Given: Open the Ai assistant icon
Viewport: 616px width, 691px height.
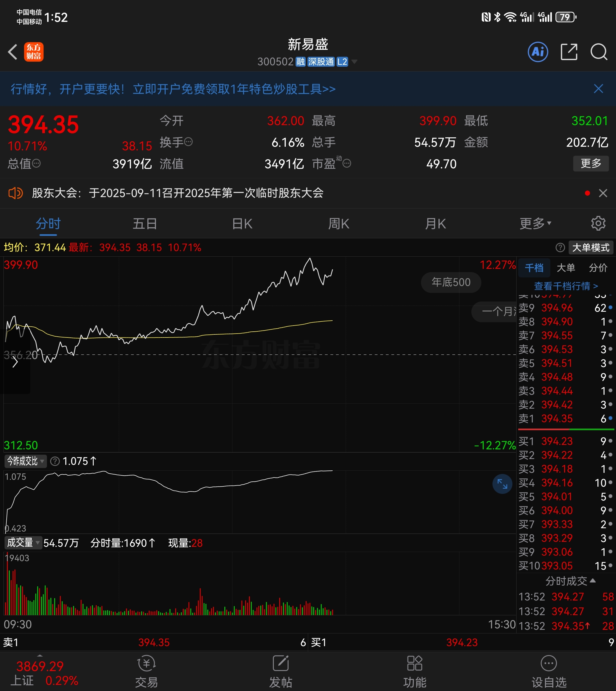Looking at the screenshot, I should 538,52.
